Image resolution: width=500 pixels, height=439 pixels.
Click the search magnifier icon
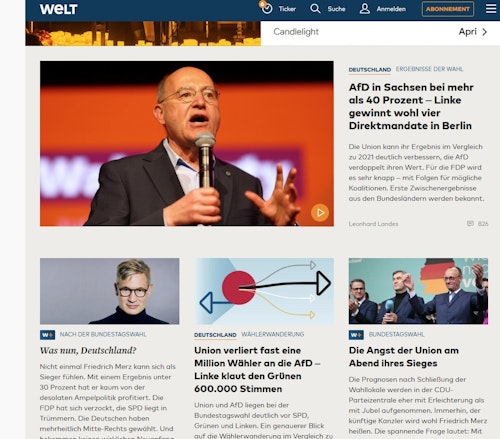(315, 9)
